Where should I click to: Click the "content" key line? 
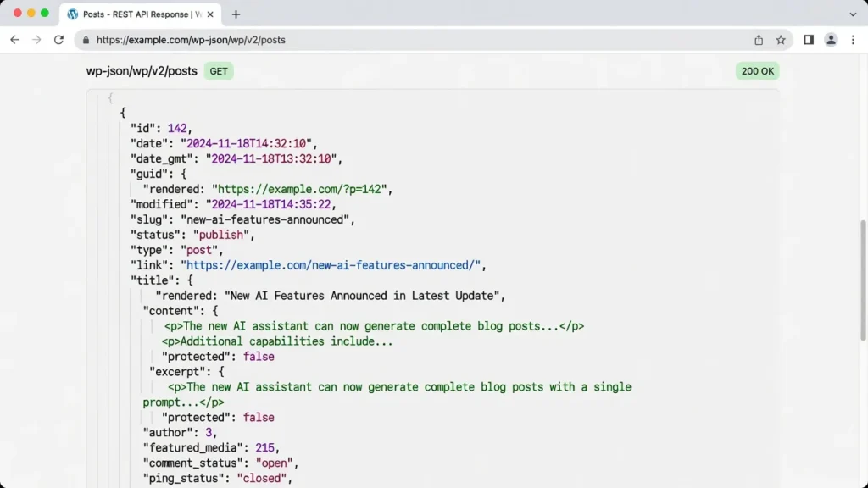coord(181,311)
